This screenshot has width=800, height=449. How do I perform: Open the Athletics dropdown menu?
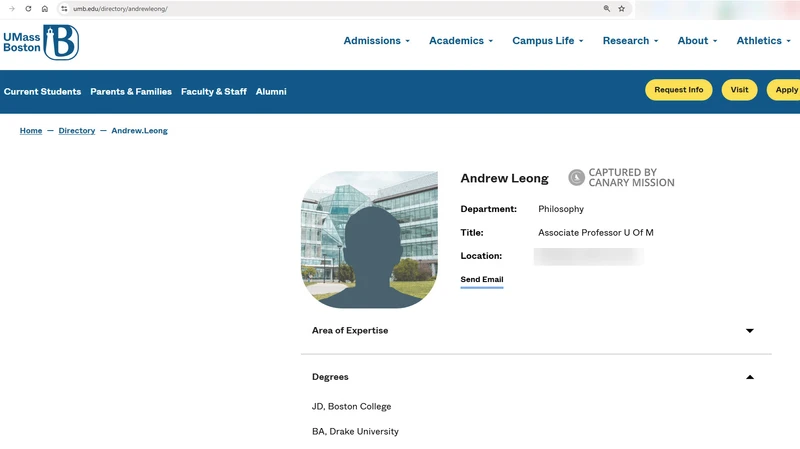763,41
